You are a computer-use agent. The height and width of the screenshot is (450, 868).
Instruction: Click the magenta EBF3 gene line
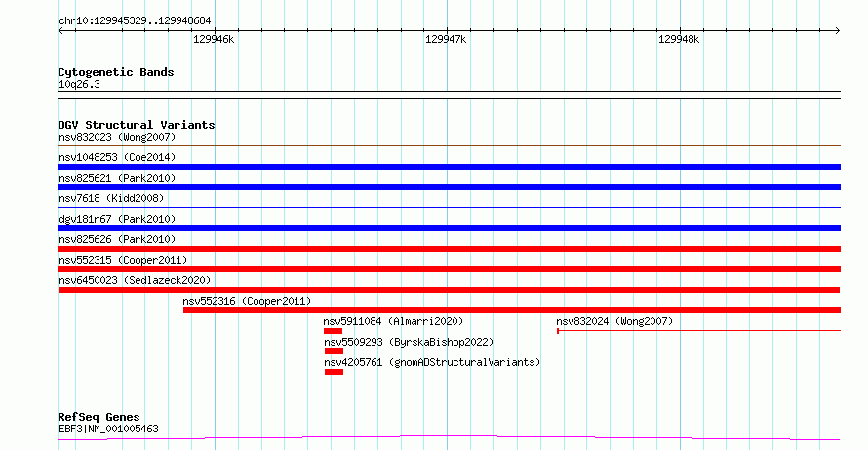[x=449, y=438]
